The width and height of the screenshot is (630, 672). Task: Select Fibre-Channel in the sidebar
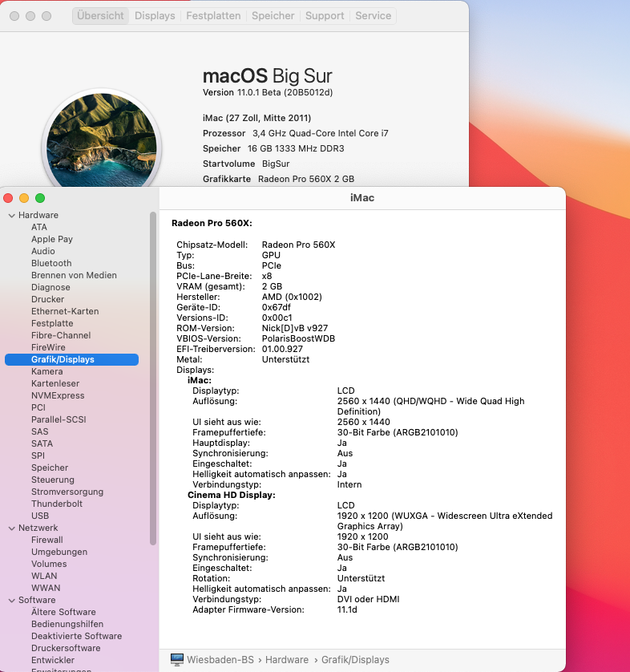point(61,335)
